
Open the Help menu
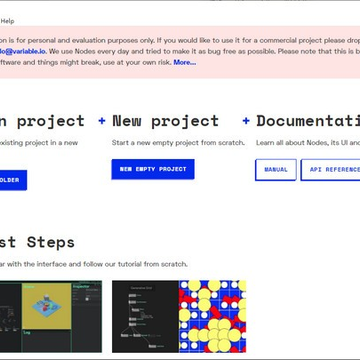(7, 21)
